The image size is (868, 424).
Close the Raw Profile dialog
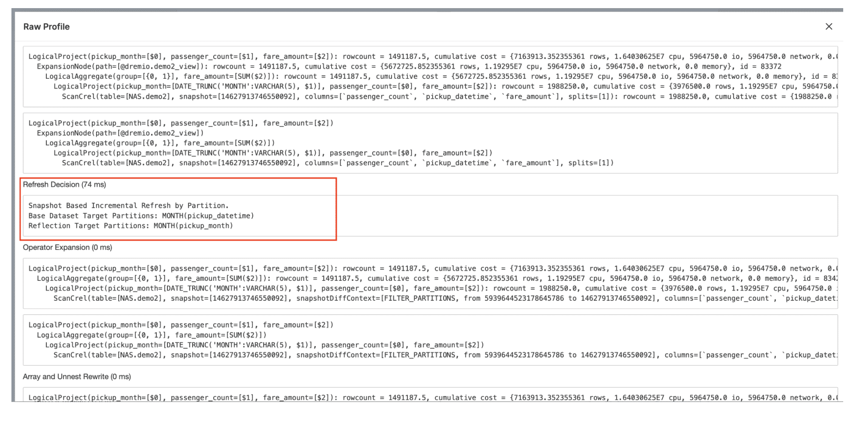point(828,27)
